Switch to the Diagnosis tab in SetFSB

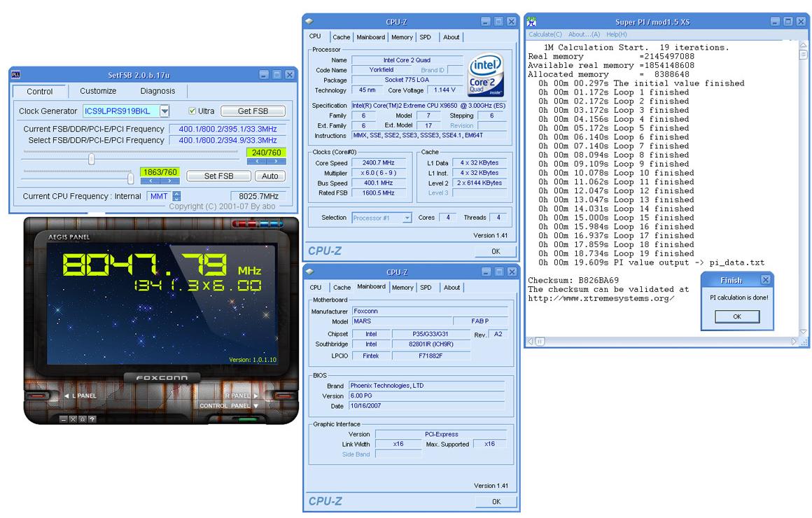coord(157,91)
